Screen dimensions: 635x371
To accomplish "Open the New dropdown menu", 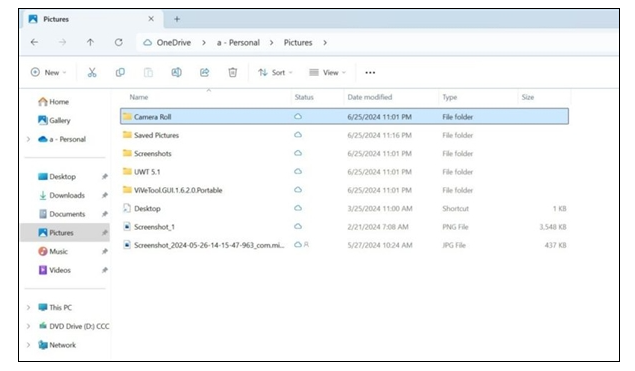I will tap(48, 72).
